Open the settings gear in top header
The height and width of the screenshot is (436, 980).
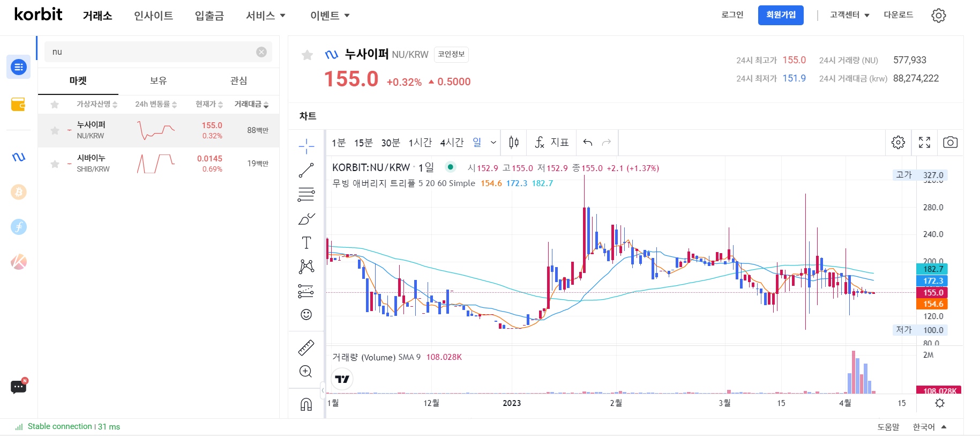(x=939, y=15)
